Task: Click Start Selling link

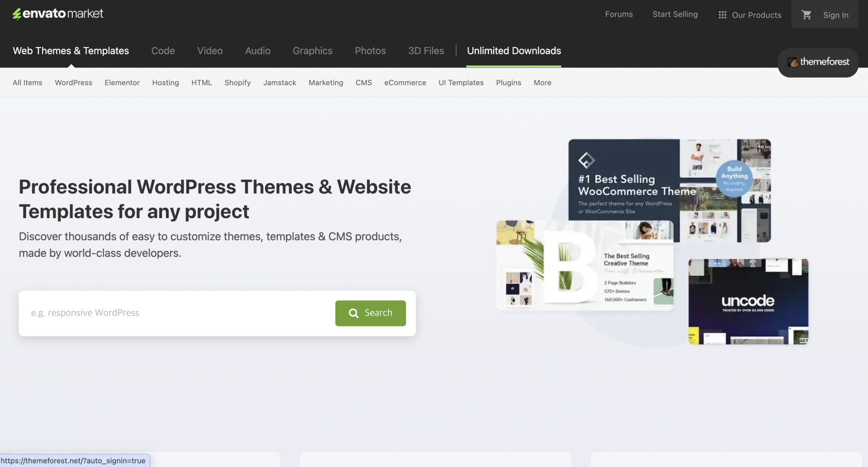Action: (675, 14)
